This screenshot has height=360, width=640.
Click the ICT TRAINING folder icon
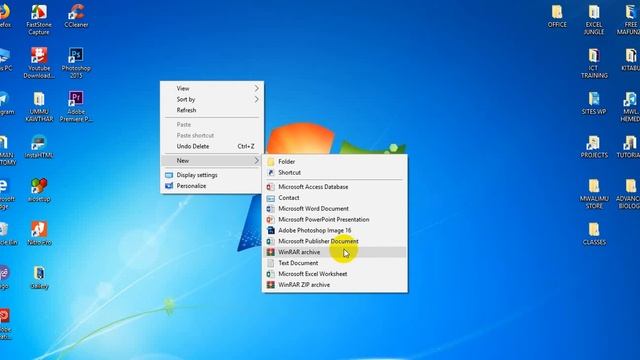[x=594, y=63]
